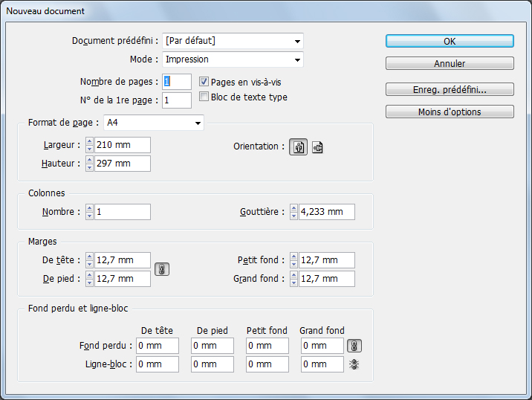Click the Gouttière 4,233 mm field
This screenshot has height=400, width=532.
(x=327, y=212)
